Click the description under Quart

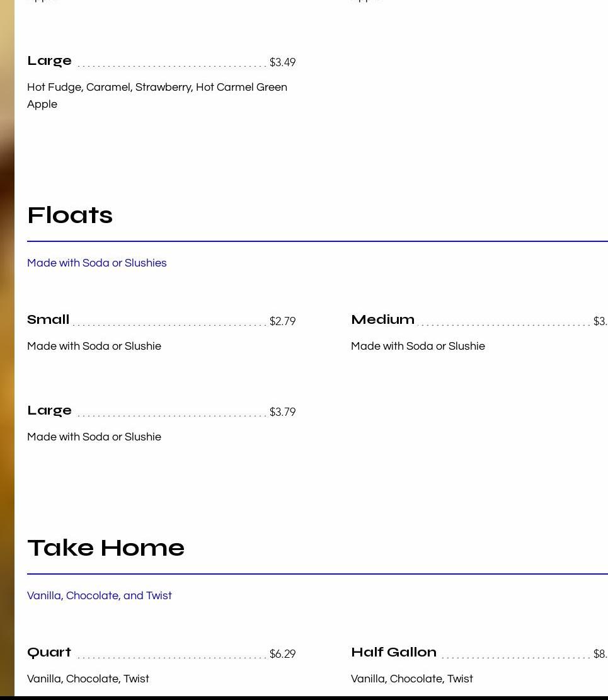(x=88, y=679)
